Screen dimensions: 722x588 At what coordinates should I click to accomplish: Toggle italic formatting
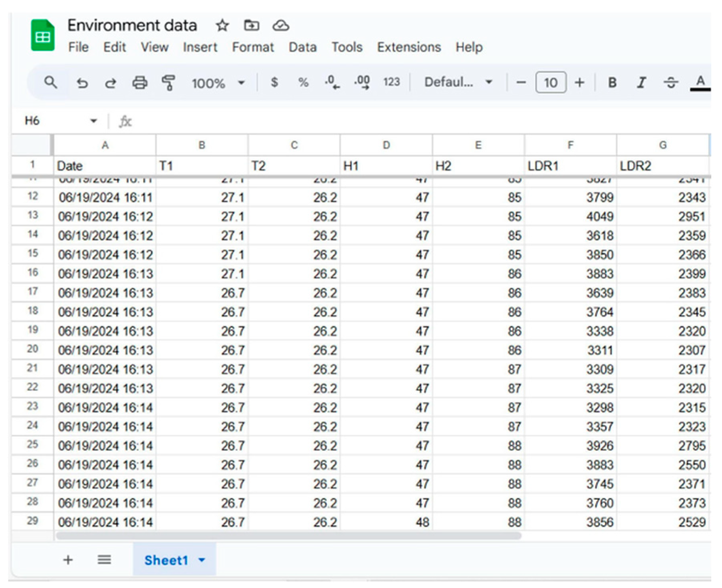(641, 83)
